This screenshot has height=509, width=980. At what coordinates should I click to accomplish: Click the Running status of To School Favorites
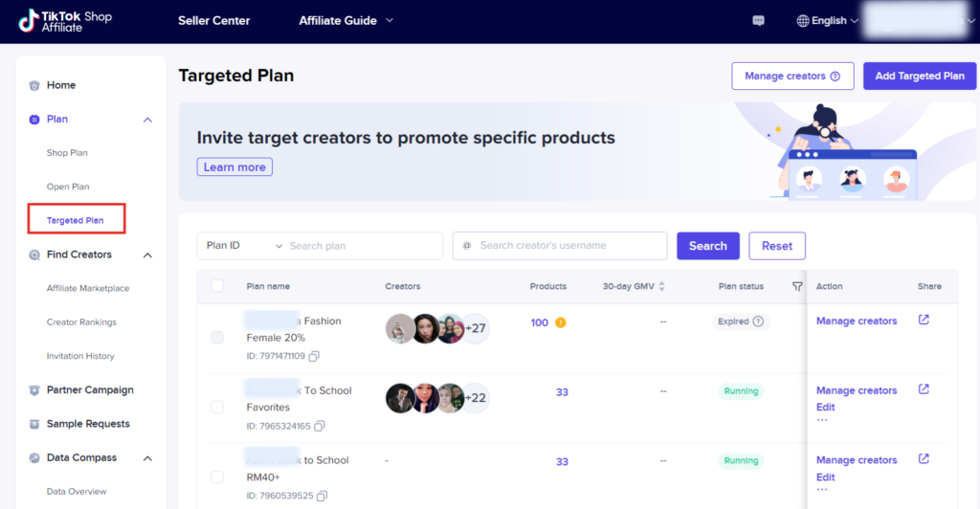click(x=742, y=391)
